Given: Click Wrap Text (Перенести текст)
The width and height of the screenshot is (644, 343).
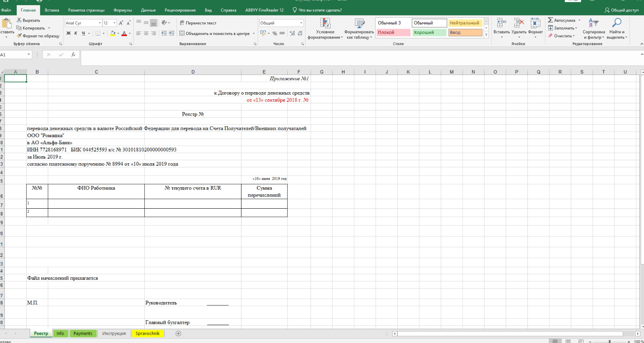Looking at the screenshot, I should [198, 23].
